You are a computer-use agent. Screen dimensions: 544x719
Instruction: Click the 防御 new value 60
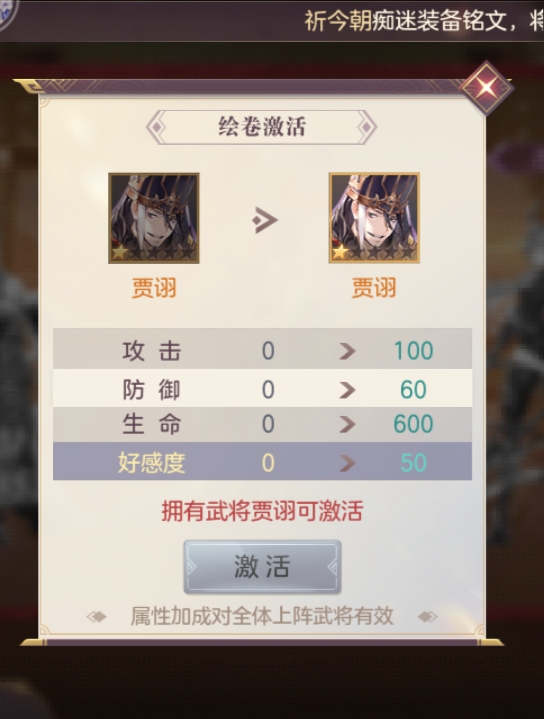click(413, 390)
